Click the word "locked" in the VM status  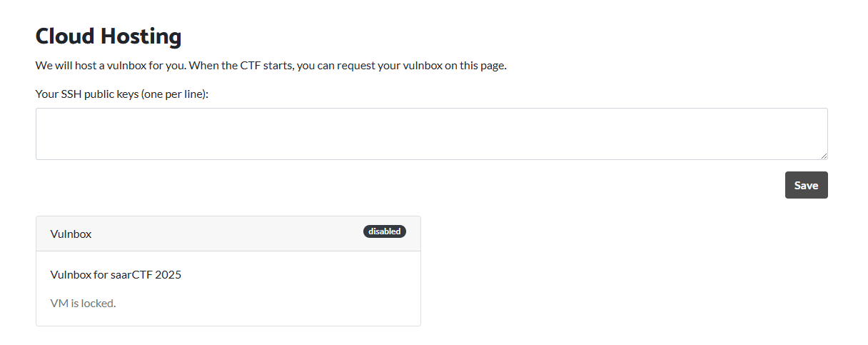[97, 303]
